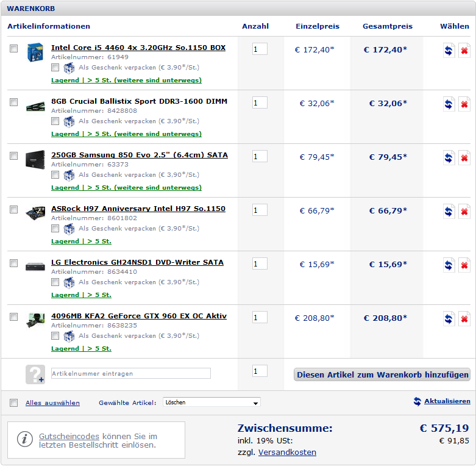The image size is (476, 469).
Task: Enable gift wrapping for KFA2 GTX 960
Action: [x=55, y=335]
